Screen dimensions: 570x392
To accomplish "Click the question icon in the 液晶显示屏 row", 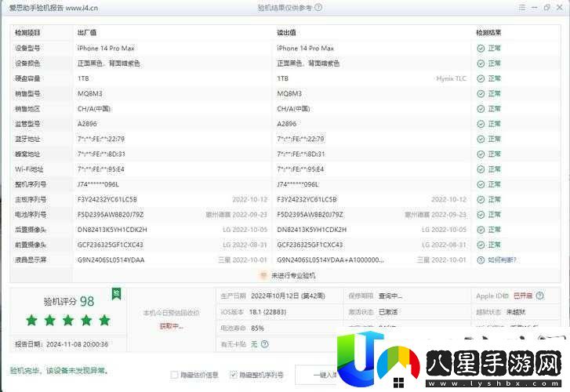I will [x=481, y=260].
